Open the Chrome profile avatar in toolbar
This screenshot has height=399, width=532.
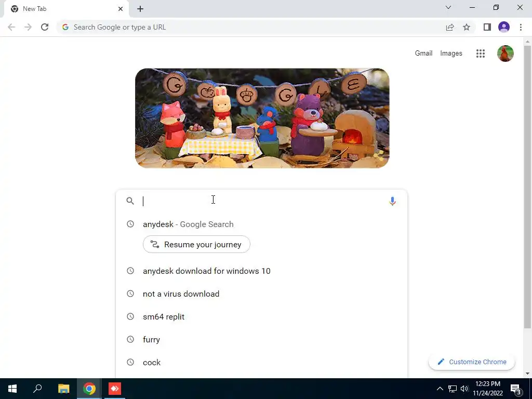[504, 27]
